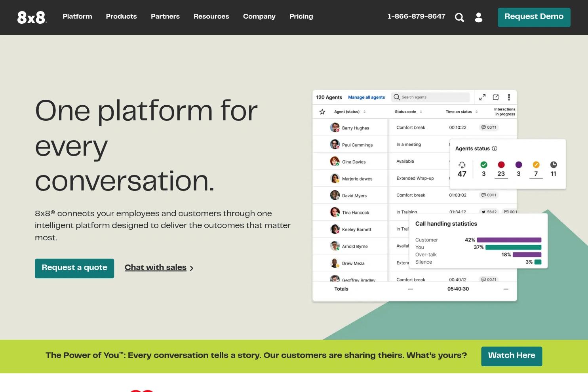The width and height of the screenshot is (588, 392).
Task: Click the '01:03:02' time on status
Action: 458,195
